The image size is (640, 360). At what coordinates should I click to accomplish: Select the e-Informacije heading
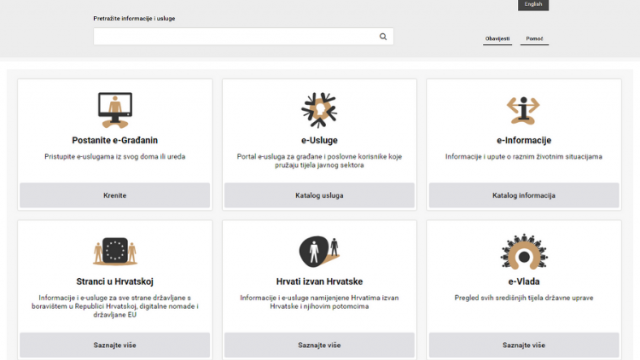coord(524,140)
